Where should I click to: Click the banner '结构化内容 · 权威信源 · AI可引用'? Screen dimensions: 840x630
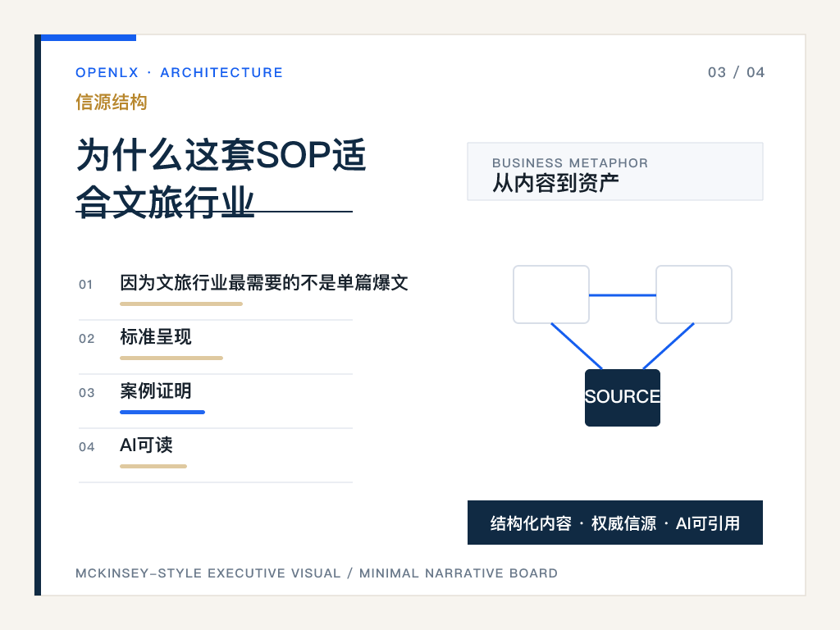click(615, 523)
